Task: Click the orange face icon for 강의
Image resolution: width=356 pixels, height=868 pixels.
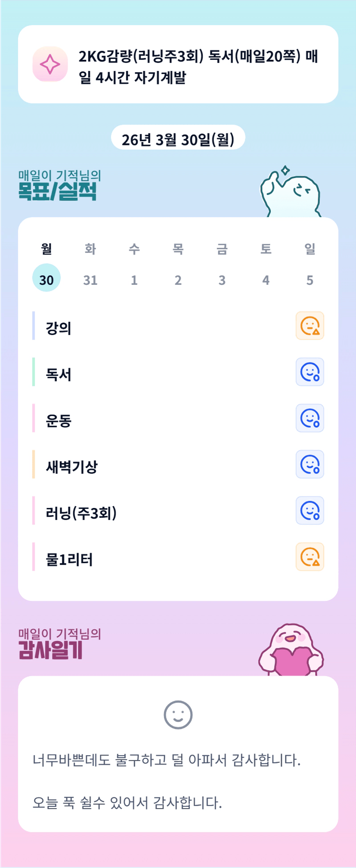Action: tap(310, 326)
